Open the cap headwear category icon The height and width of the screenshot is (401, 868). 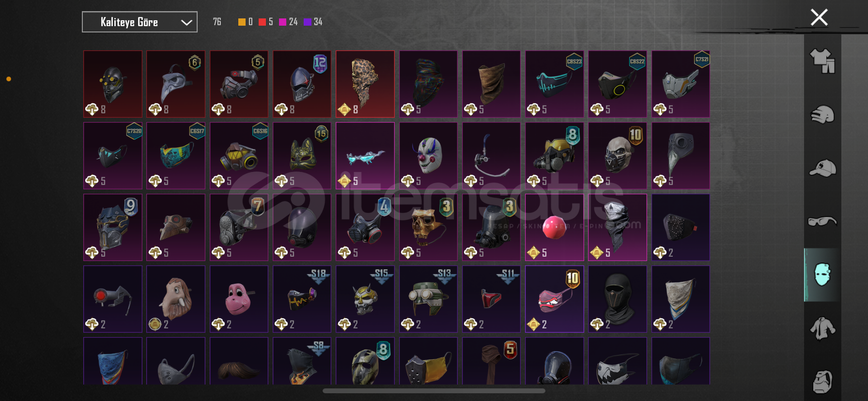click(822, 168)
